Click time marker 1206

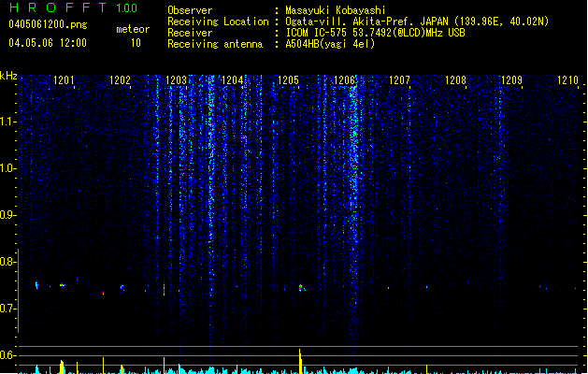point(344,80)
